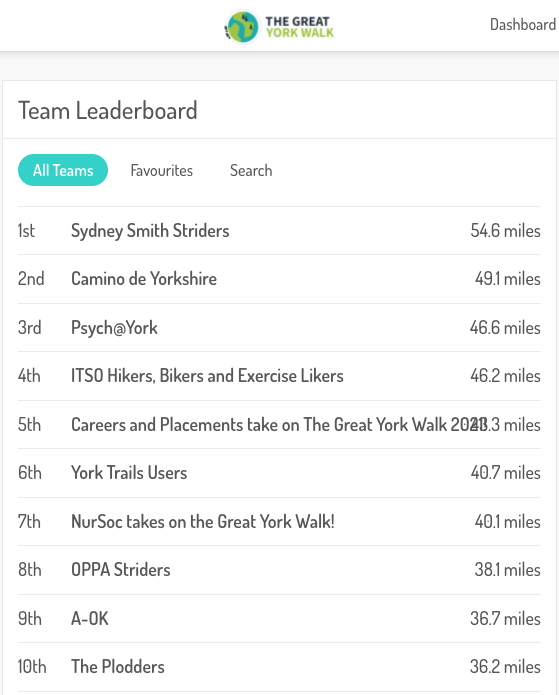Open the Search tab
559x695 pixels.
(251, 171)
